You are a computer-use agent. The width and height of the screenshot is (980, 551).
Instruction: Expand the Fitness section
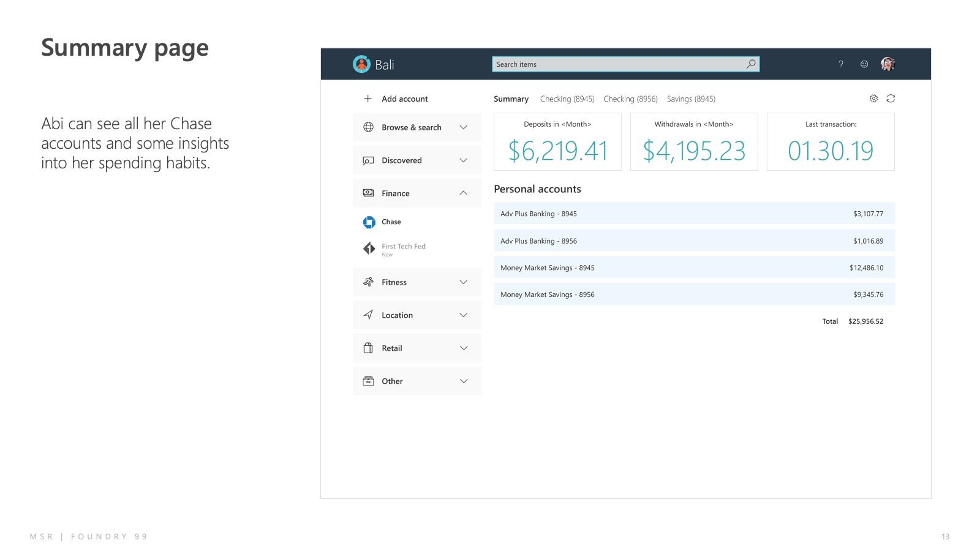[x=417, y=282]
